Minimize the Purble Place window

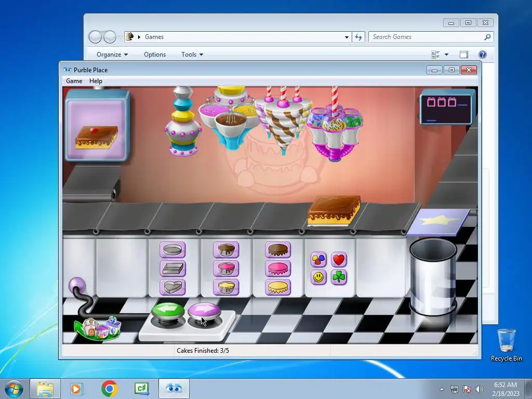tap(435, 70)
